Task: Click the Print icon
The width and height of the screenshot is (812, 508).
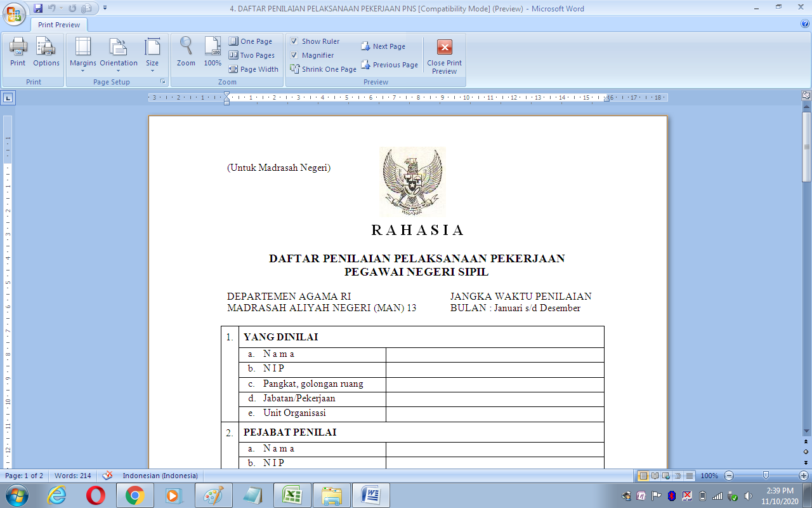Action: [x=18, y=54]
